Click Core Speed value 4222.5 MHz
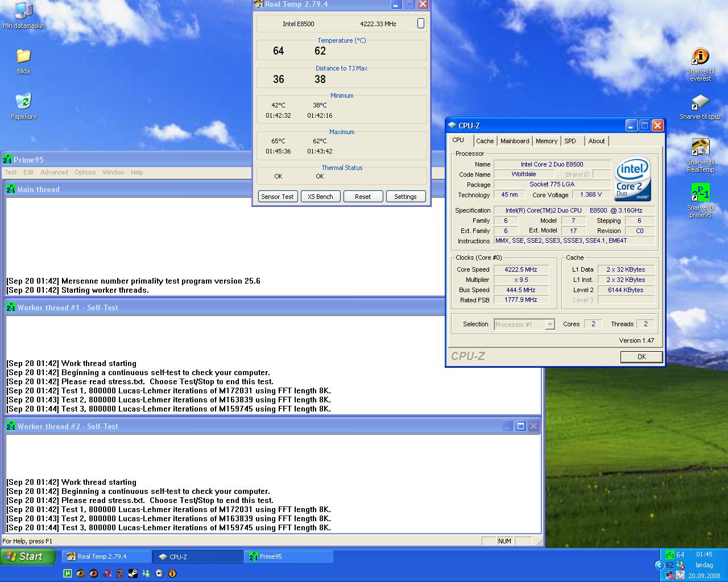This screenshot has width=728, height=582. (521, 269)
